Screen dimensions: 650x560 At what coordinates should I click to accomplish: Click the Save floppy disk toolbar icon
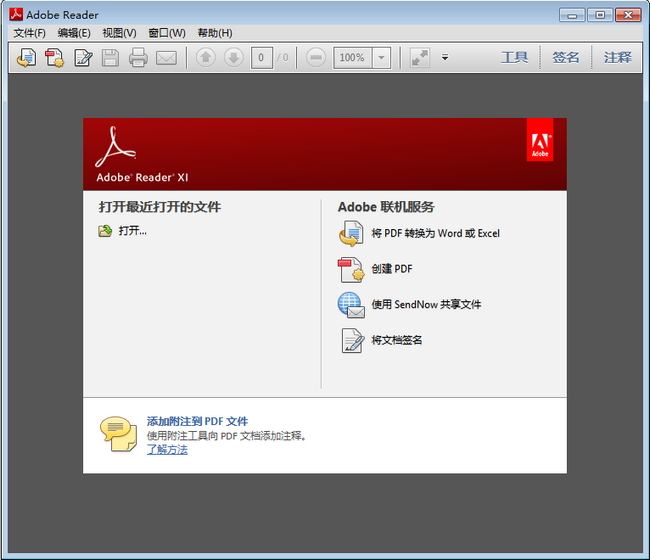pos(110,58)
